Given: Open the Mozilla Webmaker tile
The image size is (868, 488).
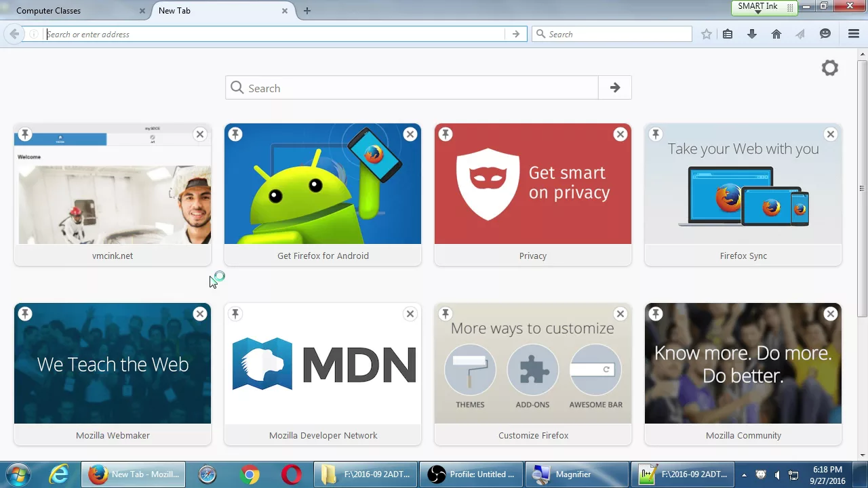Looking at the screenshot, I should point(113,374).
